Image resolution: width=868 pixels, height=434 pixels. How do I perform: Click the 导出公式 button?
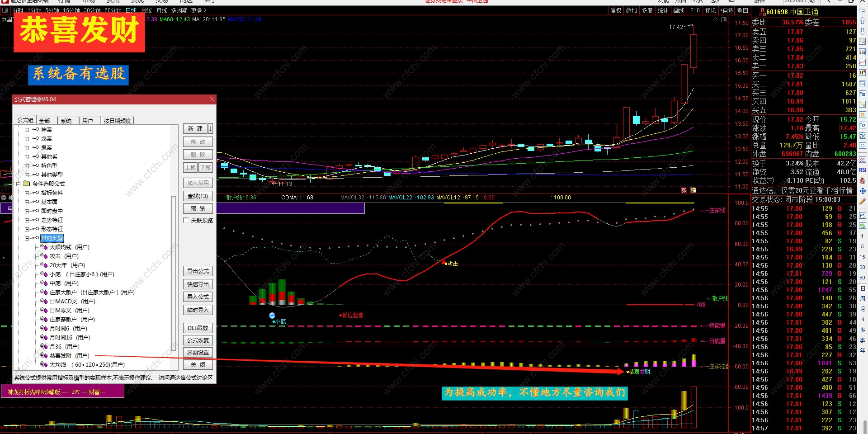[198, 271]
